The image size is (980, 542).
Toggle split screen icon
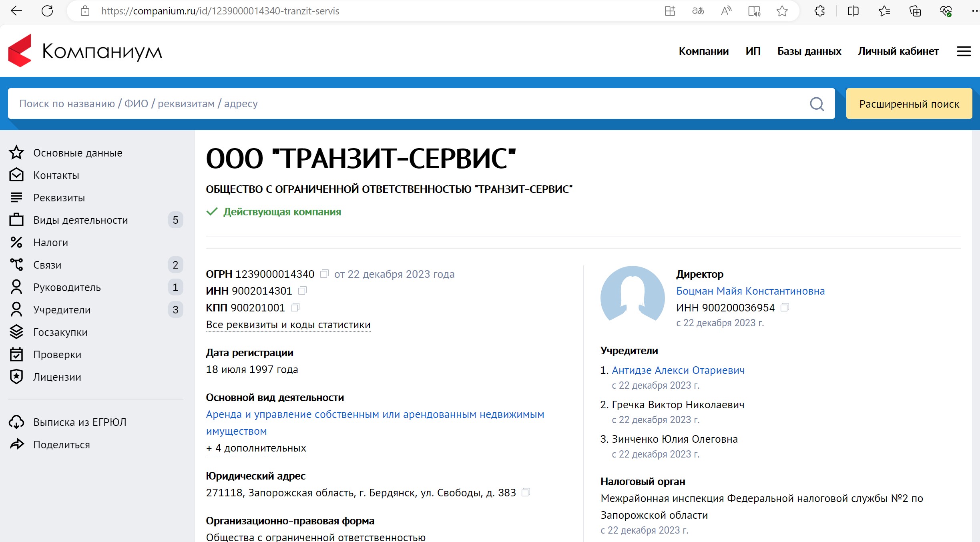[x=853, y=11]
